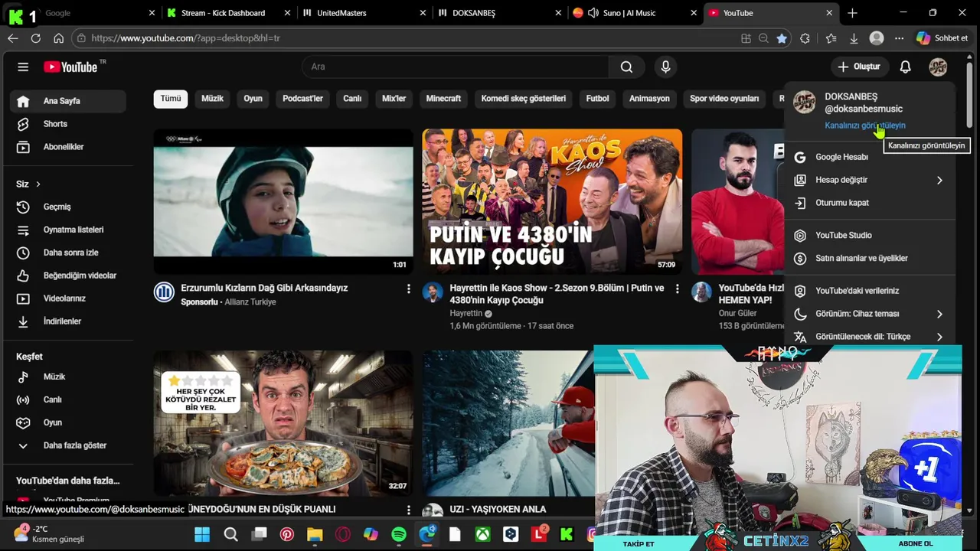
Task: Open Putin ve 4380'in Kayıp Çocuğu thumbnail
Action: (552, 201)
